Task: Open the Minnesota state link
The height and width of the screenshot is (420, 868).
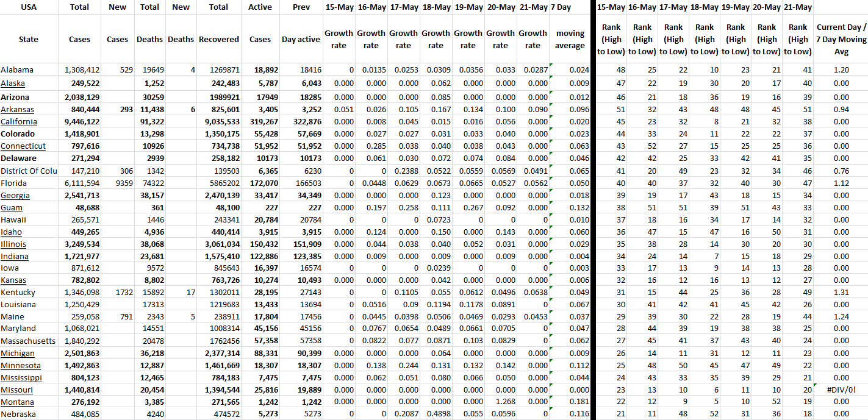Action: pos(21,366)
